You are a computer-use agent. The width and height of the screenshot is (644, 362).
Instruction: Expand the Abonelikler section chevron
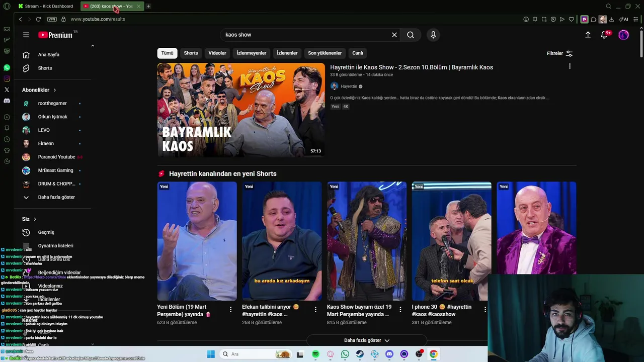pyautogui.click(x=54, y=90)
